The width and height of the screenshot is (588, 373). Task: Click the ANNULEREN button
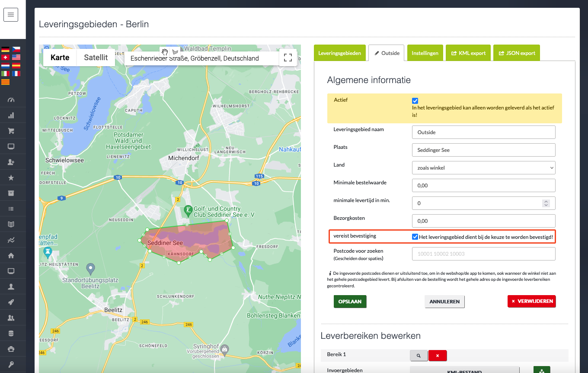(444, 302)
